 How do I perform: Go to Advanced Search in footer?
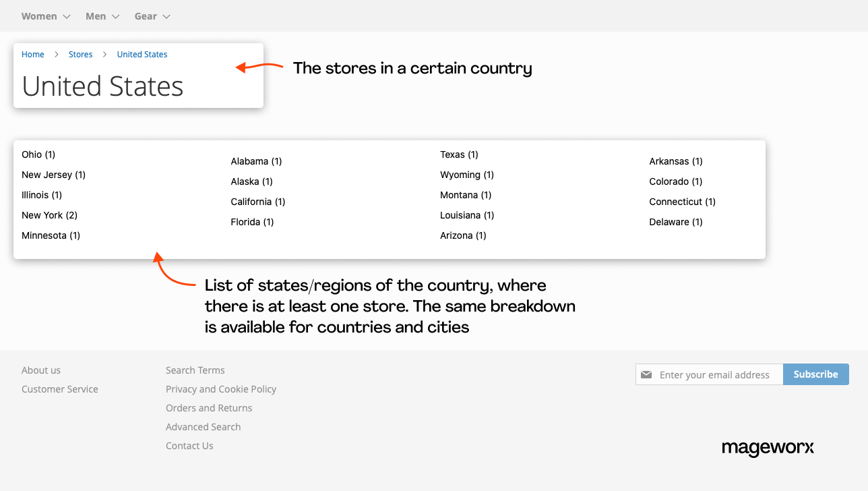coord(203,427)
